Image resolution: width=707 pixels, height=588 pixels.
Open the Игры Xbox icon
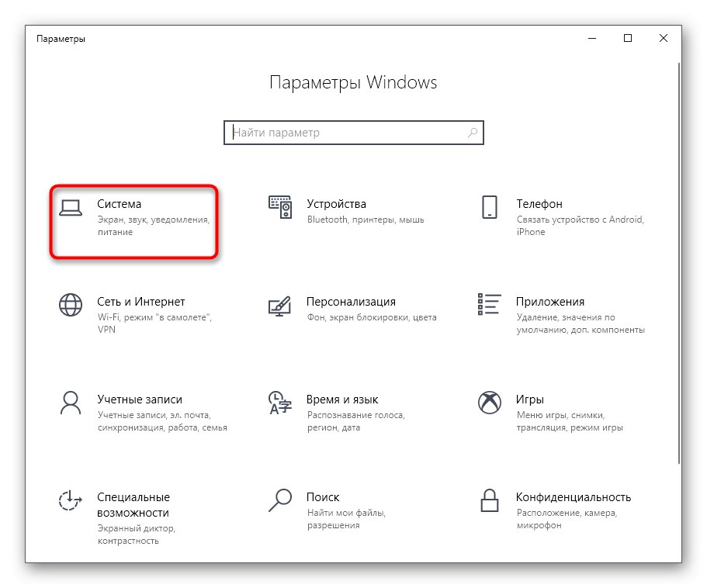pos(490,403)
